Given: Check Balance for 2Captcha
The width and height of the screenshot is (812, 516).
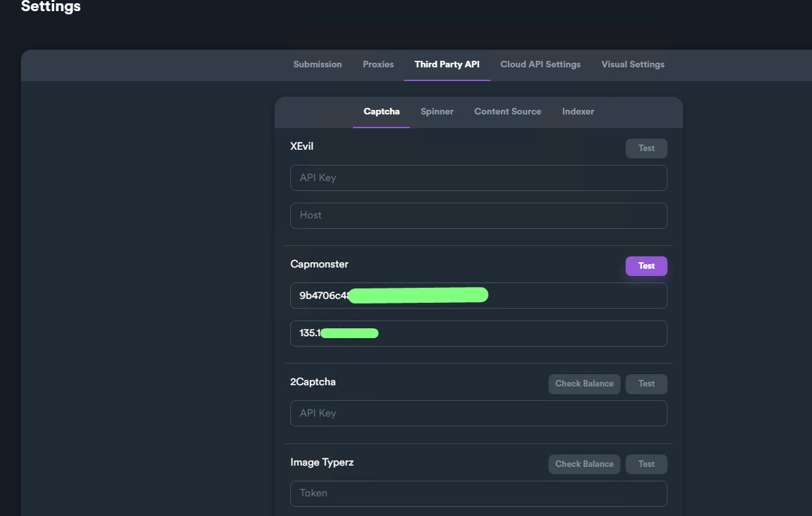Looking at the screenshot, I should click(584, 383).
